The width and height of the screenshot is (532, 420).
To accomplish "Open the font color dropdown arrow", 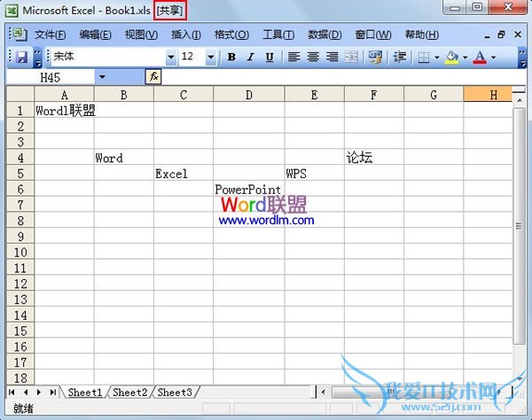I will coord(493,57).
